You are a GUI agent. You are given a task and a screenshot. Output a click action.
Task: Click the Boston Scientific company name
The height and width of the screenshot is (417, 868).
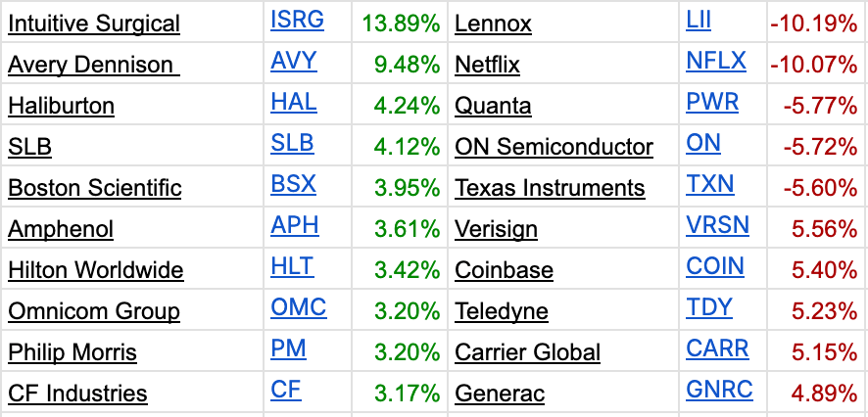click(x=95, y=188)
